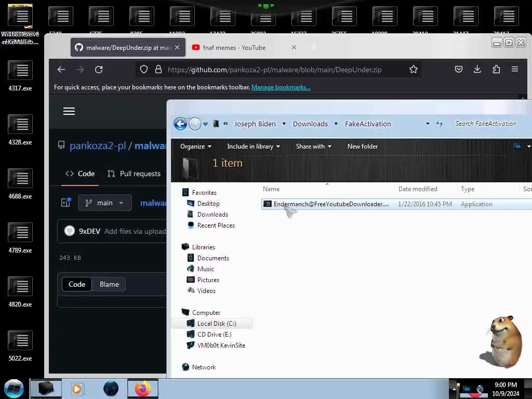Image resolution: width=532 pixels, height=399 pixels.
Task: Open Manage bookmarks link
Action: point(281,87)
